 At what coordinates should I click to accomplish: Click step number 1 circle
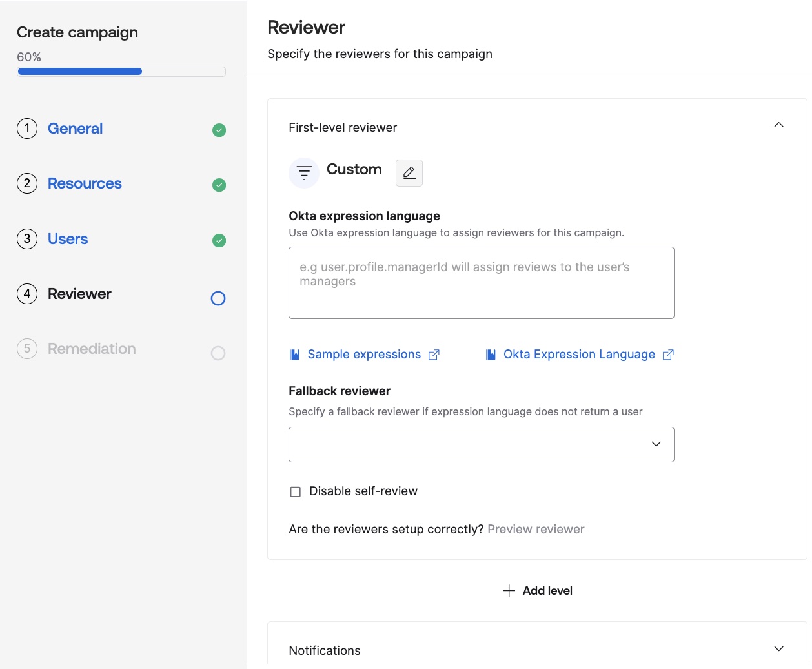point(27,129)
